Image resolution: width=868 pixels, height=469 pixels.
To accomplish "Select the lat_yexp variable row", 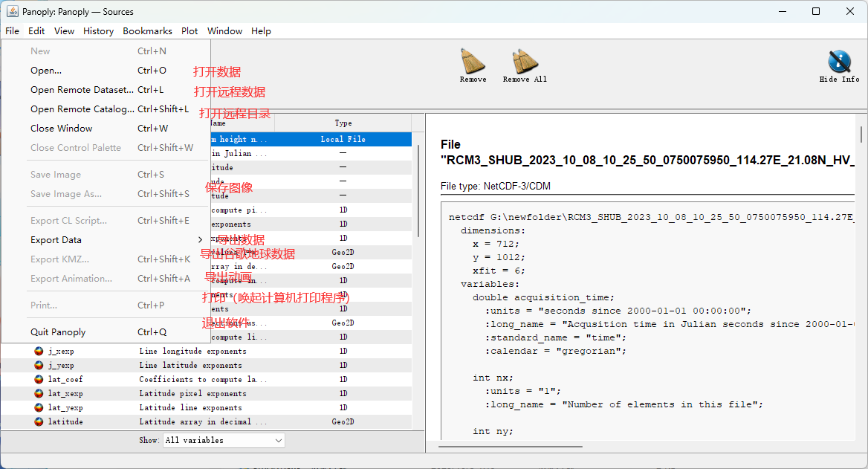I will tap(207, 407).
